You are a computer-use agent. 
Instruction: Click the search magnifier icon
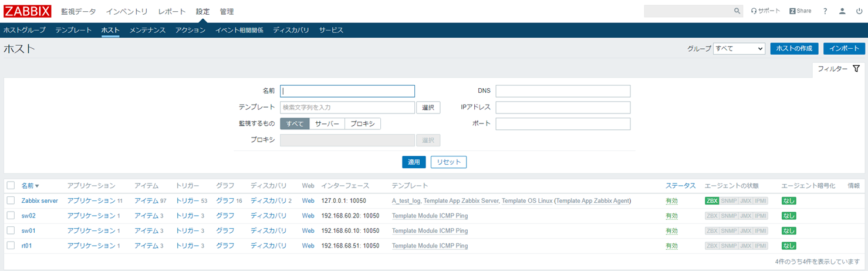[x=737, y=11]
